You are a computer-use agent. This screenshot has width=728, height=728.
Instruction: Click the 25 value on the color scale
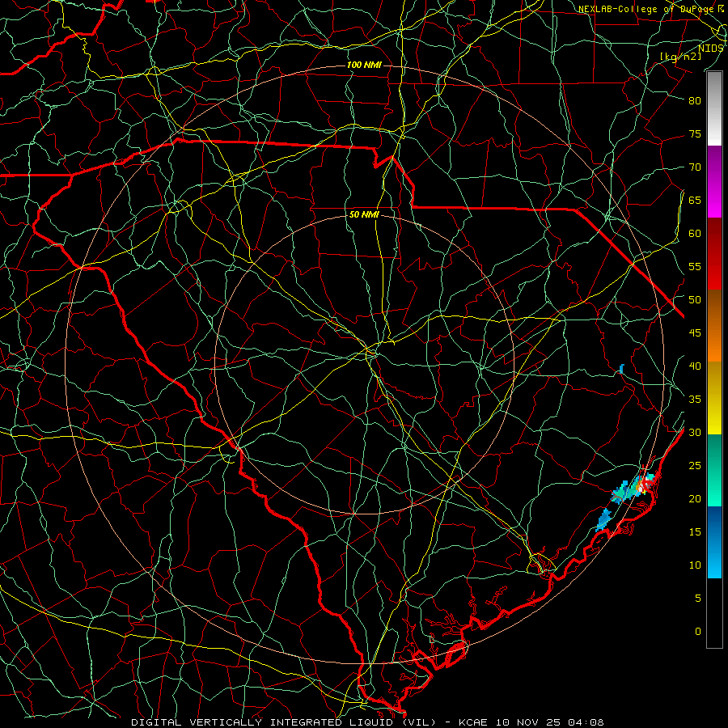[695, 466]
